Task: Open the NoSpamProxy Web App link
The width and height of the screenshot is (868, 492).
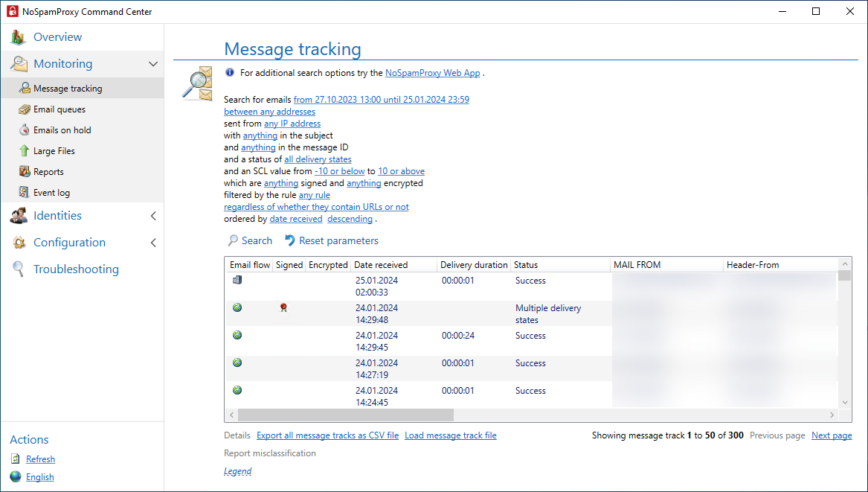Action: 433,73
